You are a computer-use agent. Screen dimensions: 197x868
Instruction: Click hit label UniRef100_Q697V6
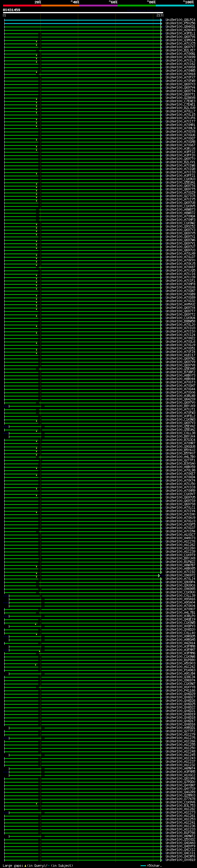click(175, 37)
